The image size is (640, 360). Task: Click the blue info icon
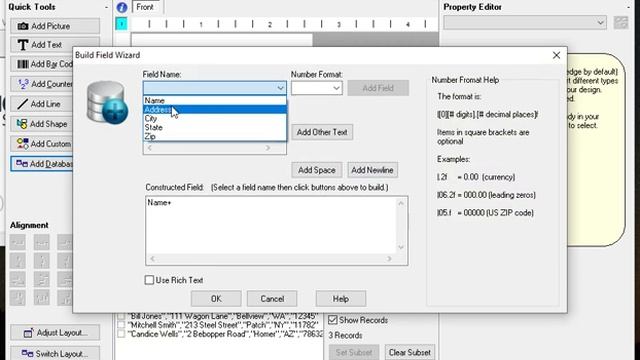(122, 7)
